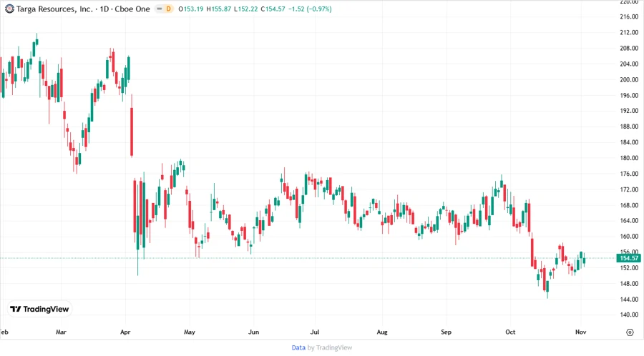The image size is (644, 356).
Task: Click the change value −1.52 (−0.97%)
Action: (310, 9)
